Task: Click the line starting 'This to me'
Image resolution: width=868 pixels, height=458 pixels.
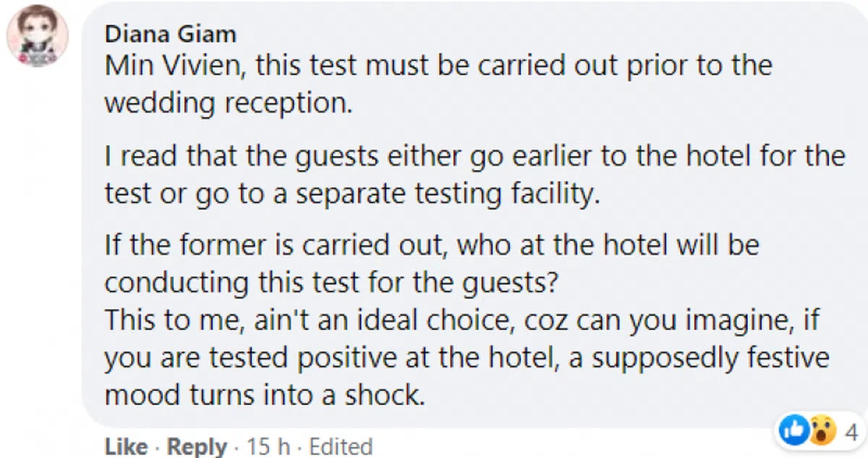Action: point(461,321)
